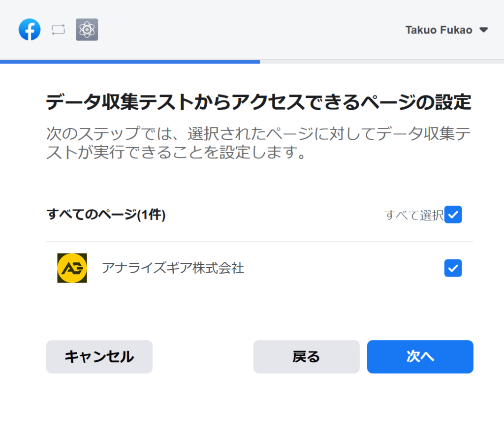Screen dimensions: 504x440
Task: Click the blue 次へ button
Action: pyautogui.click(x=420, y=357)
